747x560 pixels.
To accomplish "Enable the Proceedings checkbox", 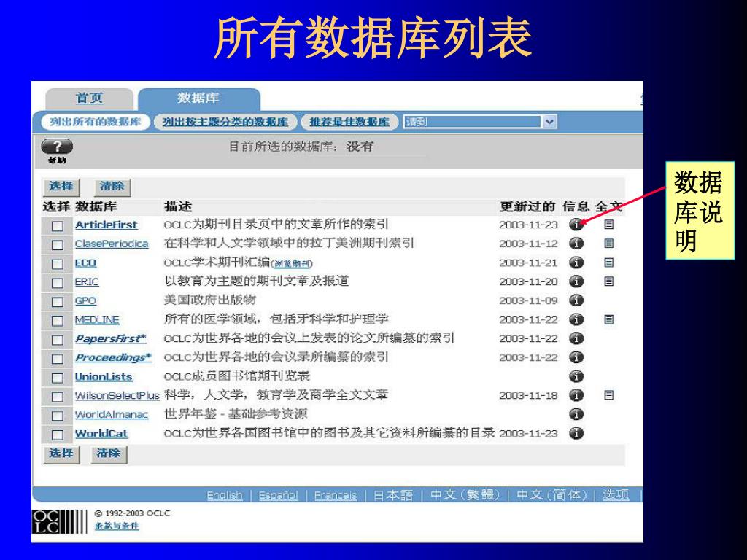I will coord(57,359).
